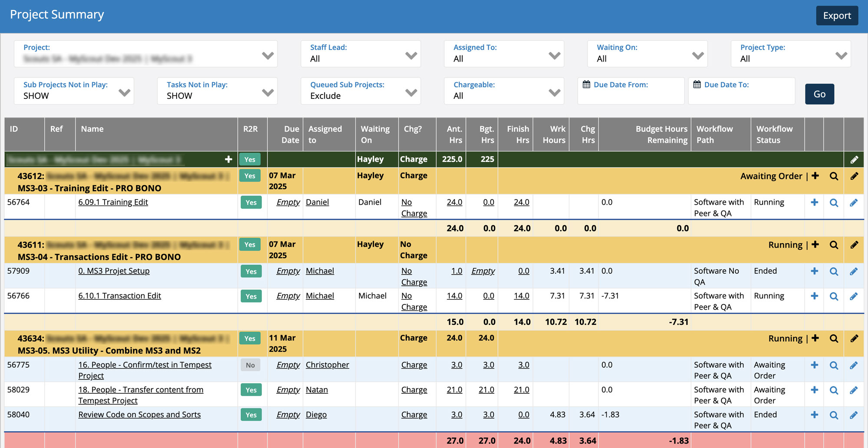Viewport: 868px width, 448px height.
Task: Click the pencil edit icon in green project row
Action: click(854, 160)
